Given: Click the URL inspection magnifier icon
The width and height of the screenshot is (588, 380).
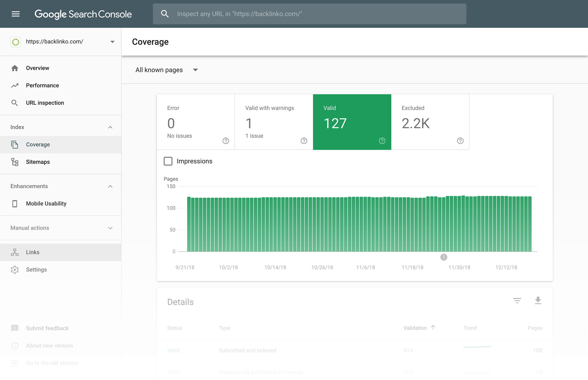Looking at the screenshot, I should tap(15, 103).
